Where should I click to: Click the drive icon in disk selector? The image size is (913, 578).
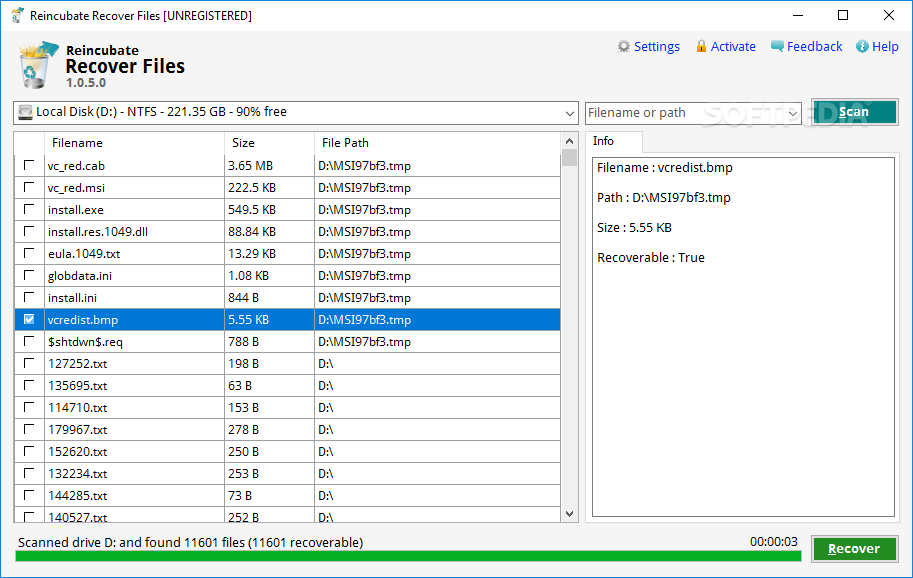coord(25,112)
